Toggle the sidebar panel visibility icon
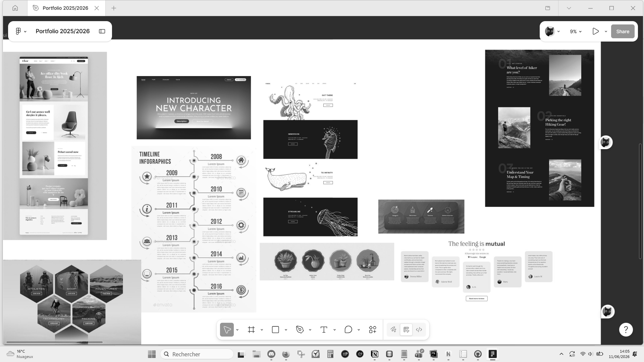 pyautogui.click(x=102, y=31)
